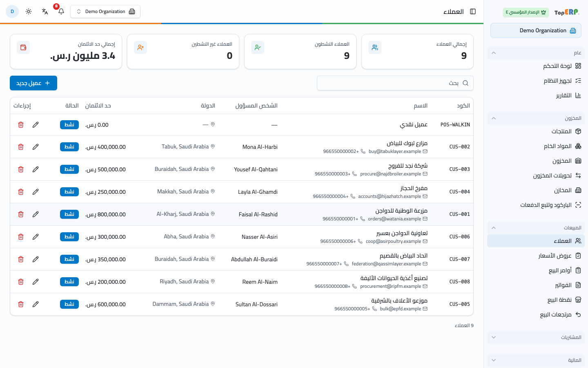Open the user avatar D menu
The height and width of the screenshot is (368, 588).
[x=12, y=11]
